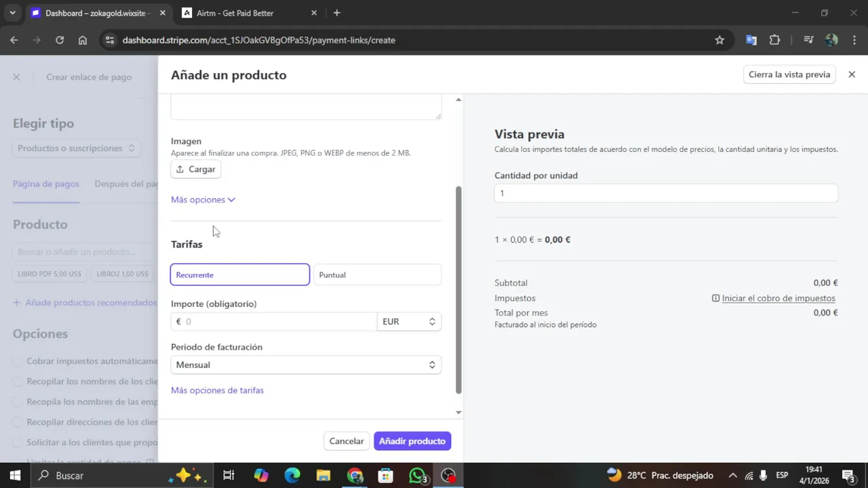Click Buscar o añadir un producto field
Screen dimensions: 868x488
(85, 251)
